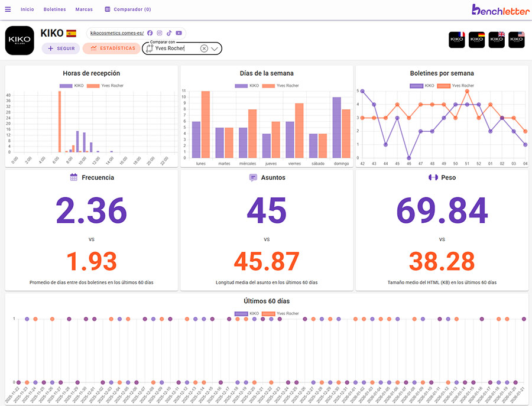Select the KIKO USA brand thumbnail
Image resolution: width=532 pixels, height=406 pixels.
click(517, 40)
